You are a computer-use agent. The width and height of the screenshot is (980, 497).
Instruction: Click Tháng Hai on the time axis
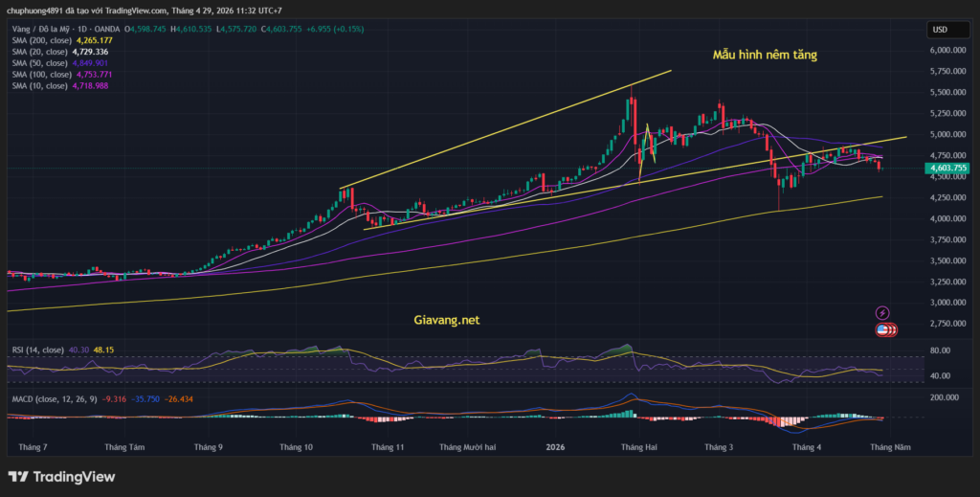638,446
